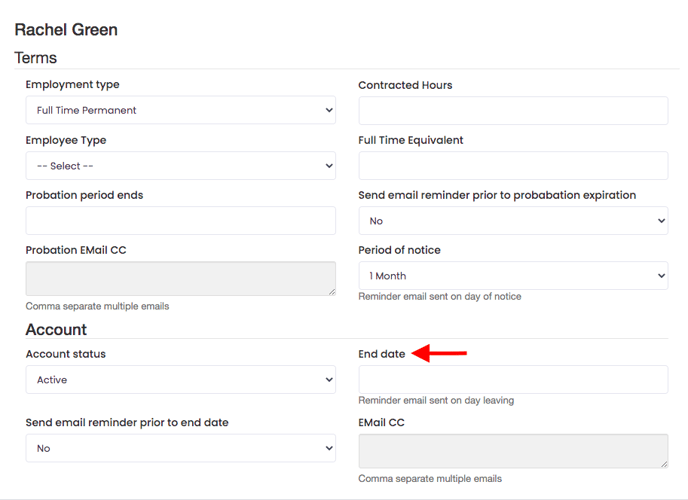Click the Probation EMail CC text area
This screenshot has width=688, height=500.
180,279
